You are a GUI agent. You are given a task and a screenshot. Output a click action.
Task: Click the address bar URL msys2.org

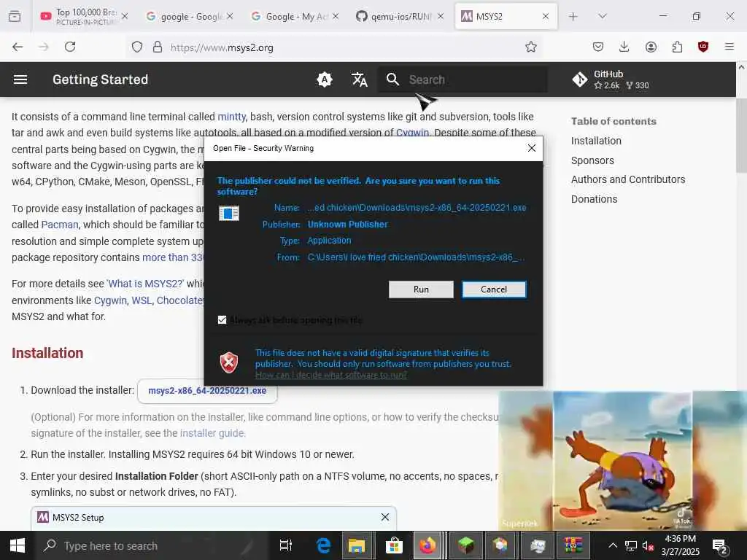click(x=222, y=47)
